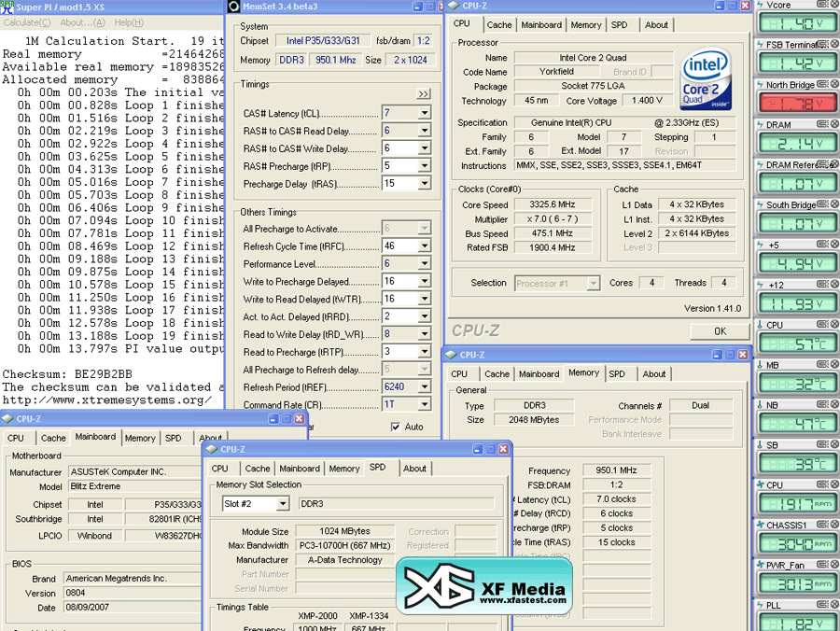Switch to Mainboard tab in CPU-Z processor window
840x631 pixels.
[x=541, y=24]
